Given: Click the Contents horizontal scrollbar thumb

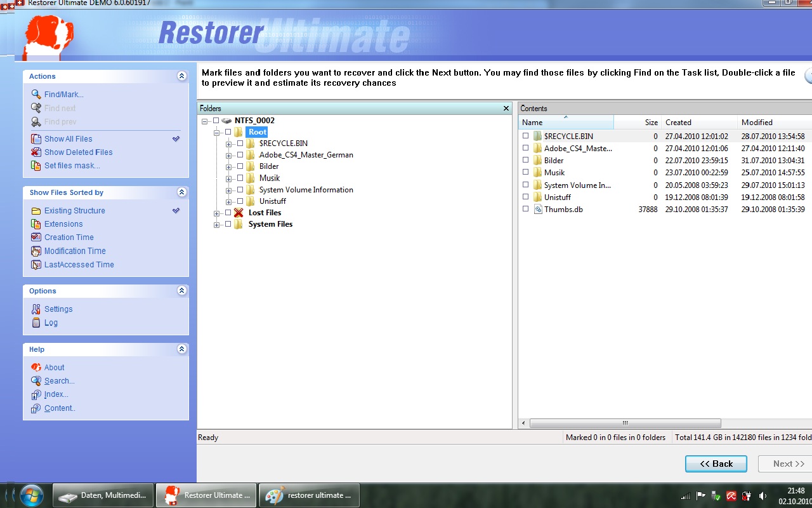Looking at the screenshot, I should click(625, 423).
